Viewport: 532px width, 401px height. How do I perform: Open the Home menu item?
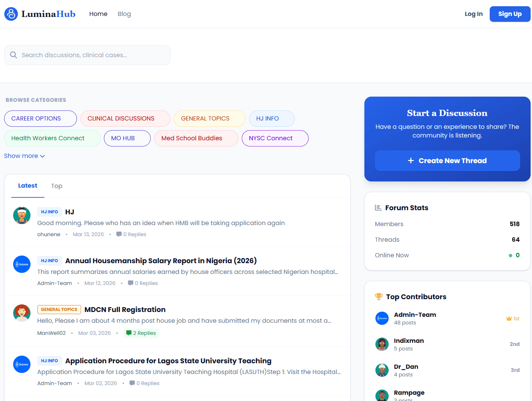click(x=98, y=14)
